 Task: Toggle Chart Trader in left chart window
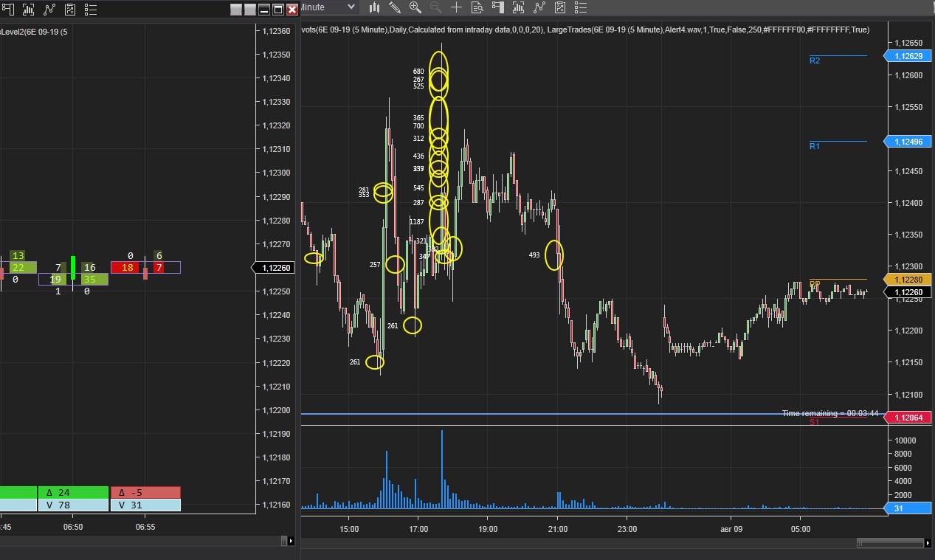click(x=7, y=10)
